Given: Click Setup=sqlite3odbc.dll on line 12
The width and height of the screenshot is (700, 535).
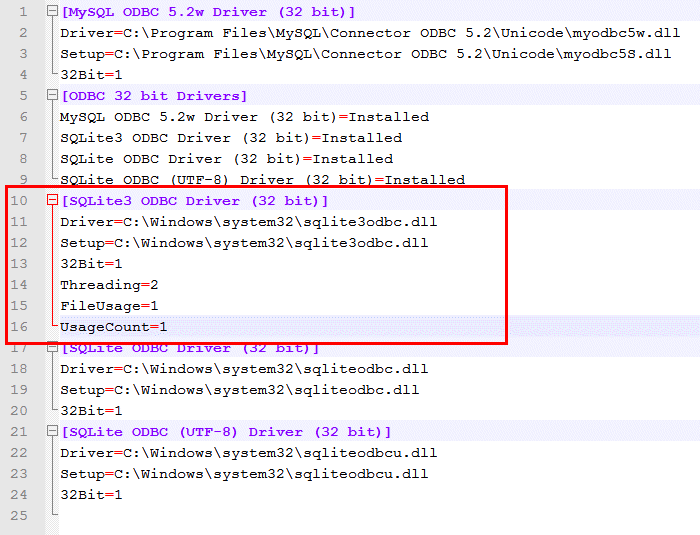Looking at the screenshot, I should [244, 243].
